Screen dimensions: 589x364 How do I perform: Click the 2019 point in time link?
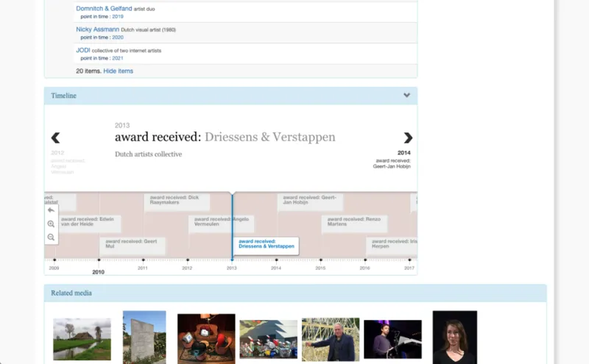point(118,16)
